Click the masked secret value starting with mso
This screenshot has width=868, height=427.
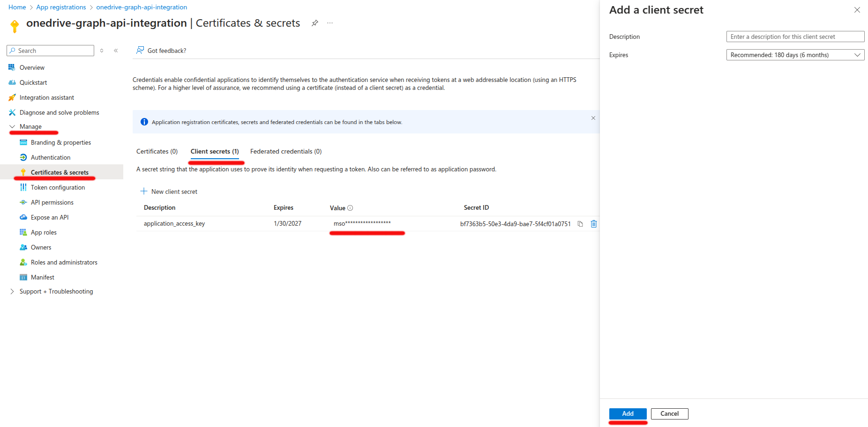point(362,223)
